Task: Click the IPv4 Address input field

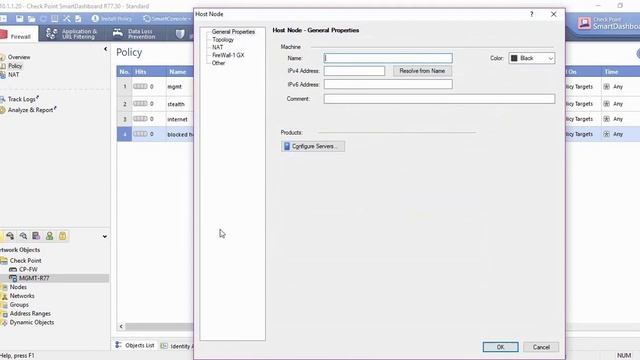Action: coord(354,71)
